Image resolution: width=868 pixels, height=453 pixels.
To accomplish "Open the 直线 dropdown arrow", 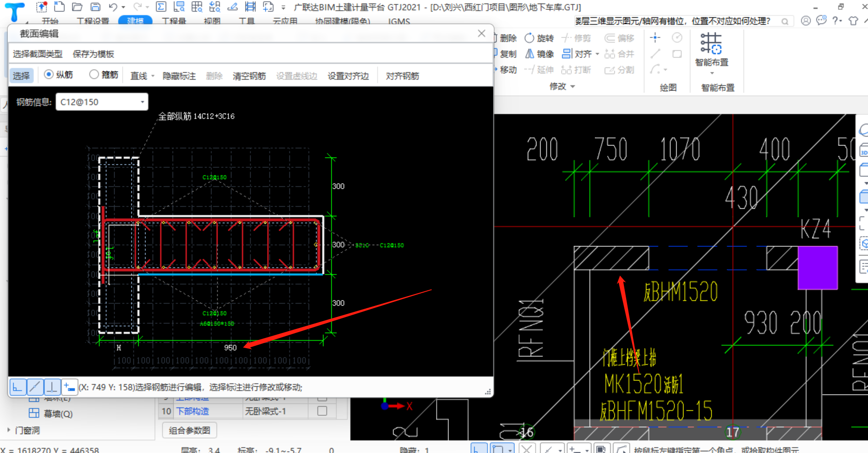I will tap(153, 76).
